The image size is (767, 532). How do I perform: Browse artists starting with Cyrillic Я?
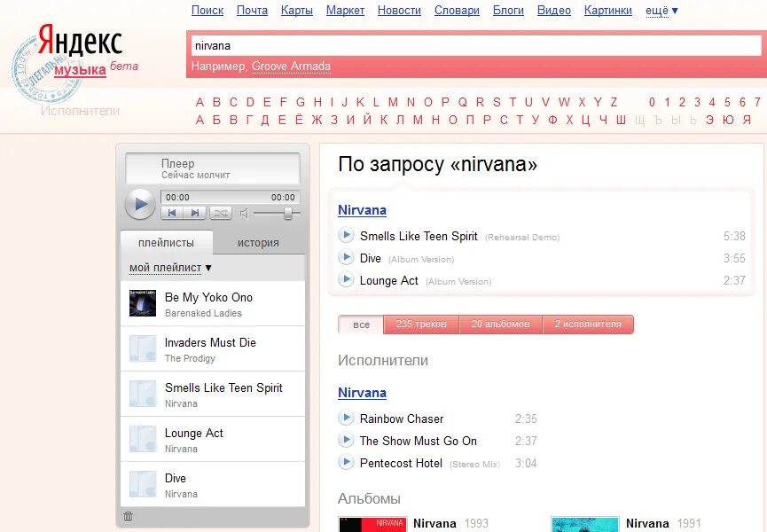click(747, 120)
